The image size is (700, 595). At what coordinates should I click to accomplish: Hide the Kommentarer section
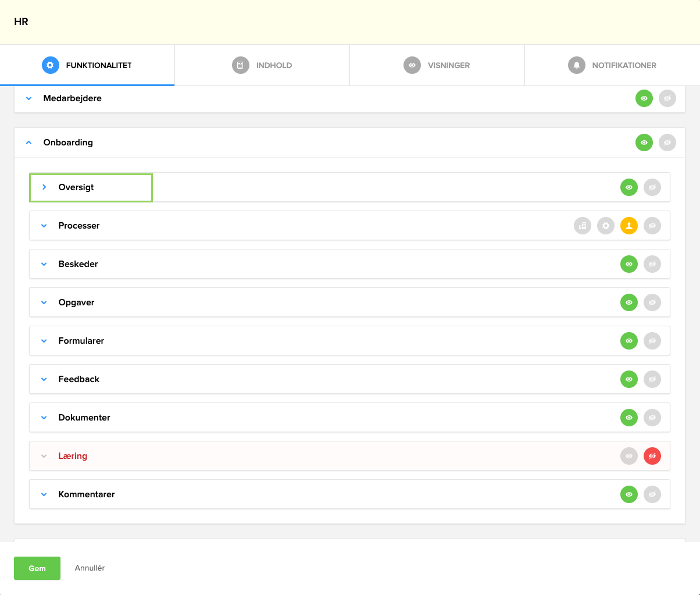point(652,494)
